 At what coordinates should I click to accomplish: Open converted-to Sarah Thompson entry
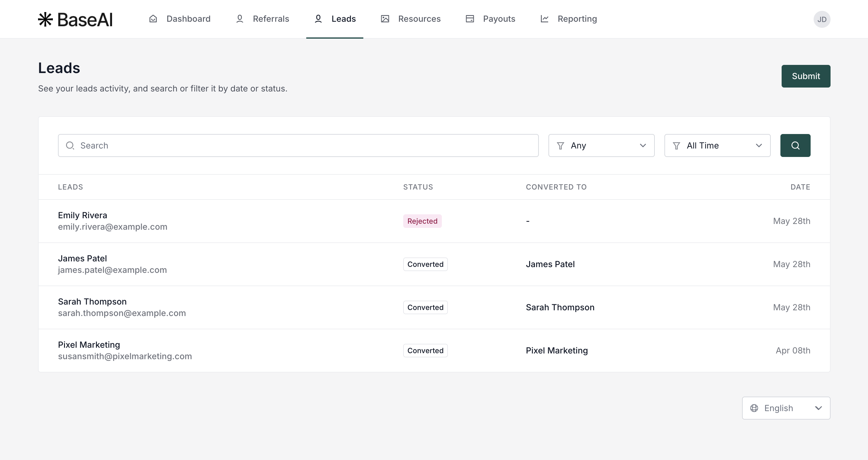[560, 308]
